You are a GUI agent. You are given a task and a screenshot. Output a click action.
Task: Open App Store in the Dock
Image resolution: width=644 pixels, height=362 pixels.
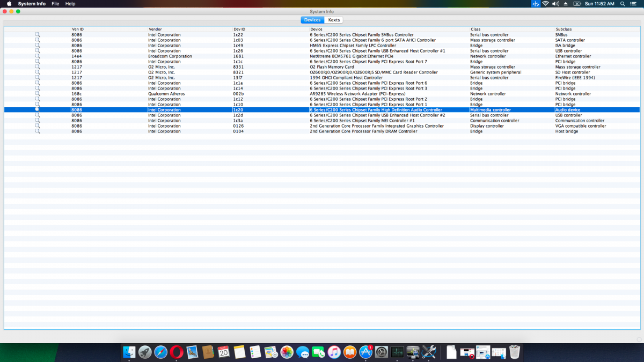click(366, 352)
